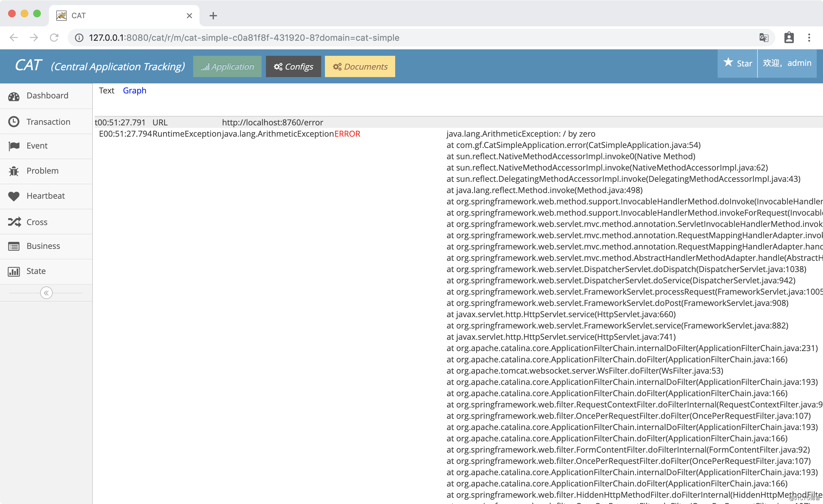
Task: Click the 'http://localhost:8760/error' URL text
Action: point(273,123)
